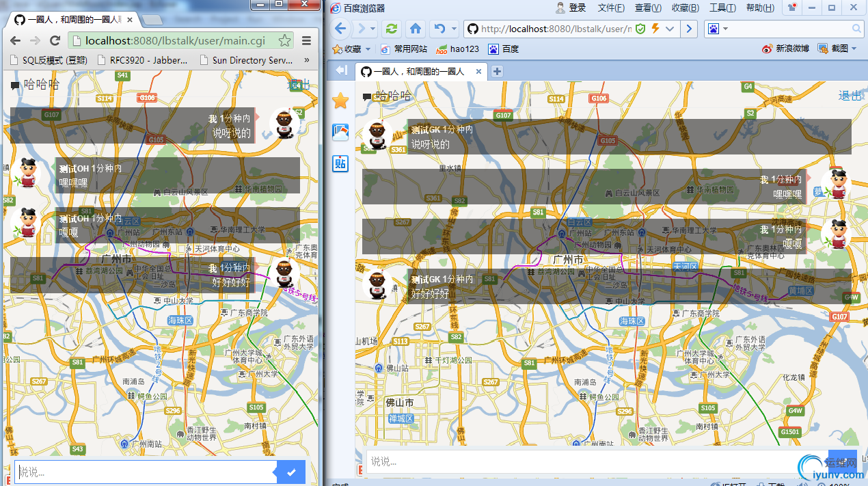Click the 退出 logout link in Chrome
This screenshot has width=868, height=486.
(x=299, y=85)
